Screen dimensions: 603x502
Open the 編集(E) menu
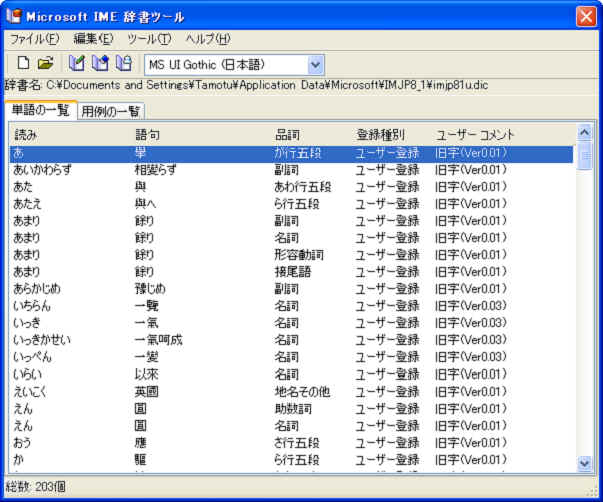click(x=93, y=39)
